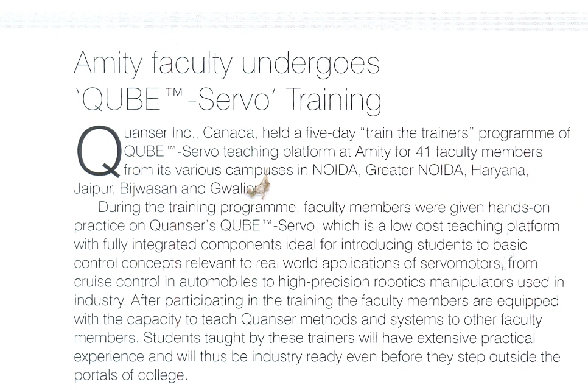The width and height of the screenshot is (588, 390).
Task: Click the word 'Training' in the headline
Action: (334, 99)
